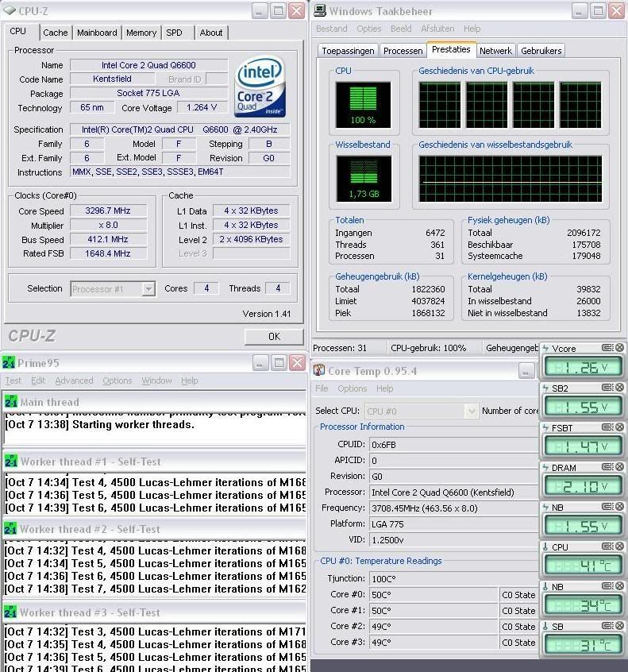This screenshot has width=628, height=672.
Task: Open the Netwerk tab in Taakbeheer
Action: pyautogui.click(x=495, y=51)
